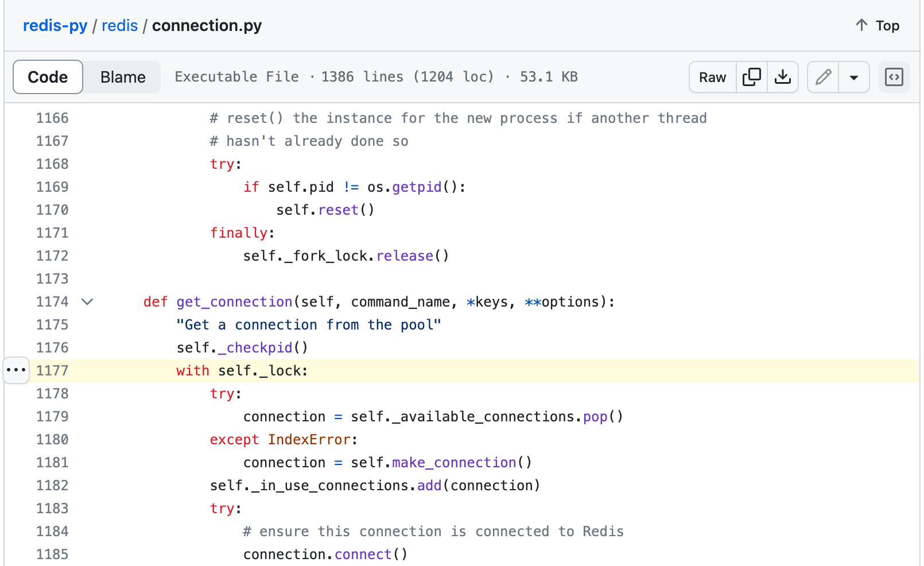Open the symbols panel icon
This screenshot has height=566, width=924.
pos(894,77)
